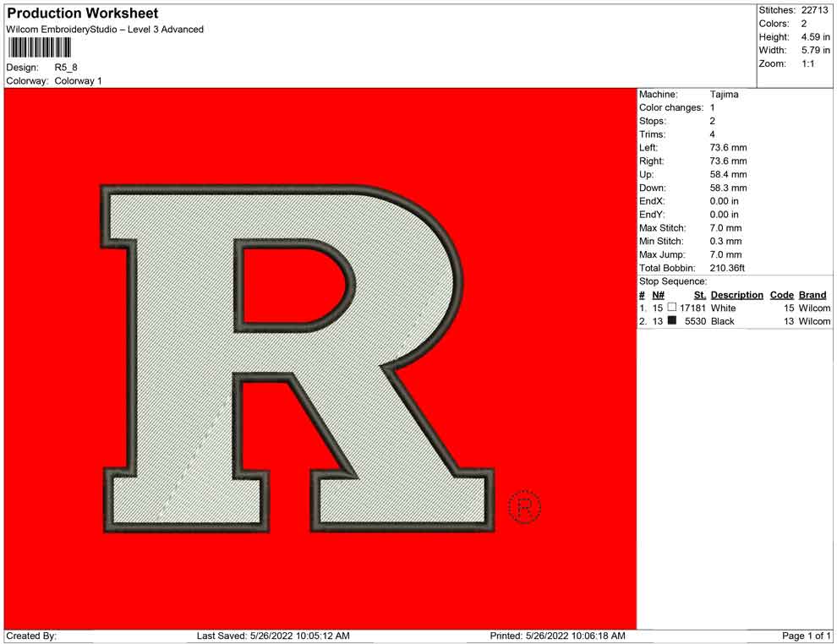Click the Colorway 1 label

pos(78,81)
